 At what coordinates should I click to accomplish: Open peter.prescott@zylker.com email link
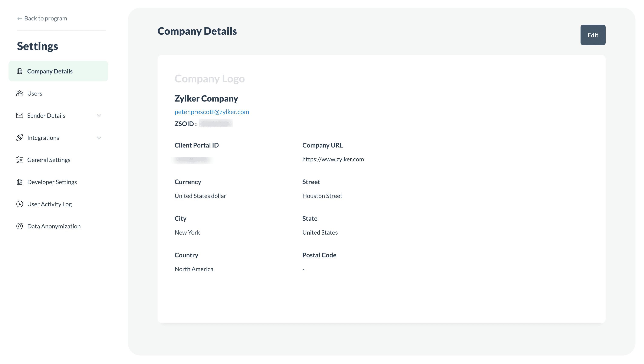(212, 112)
